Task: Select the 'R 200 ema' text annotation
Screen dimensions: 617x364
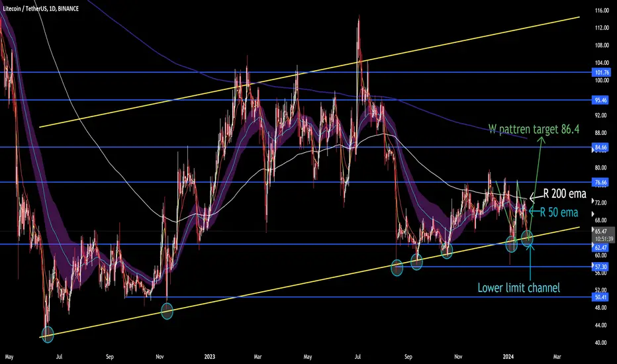Action: click(565, 194)
